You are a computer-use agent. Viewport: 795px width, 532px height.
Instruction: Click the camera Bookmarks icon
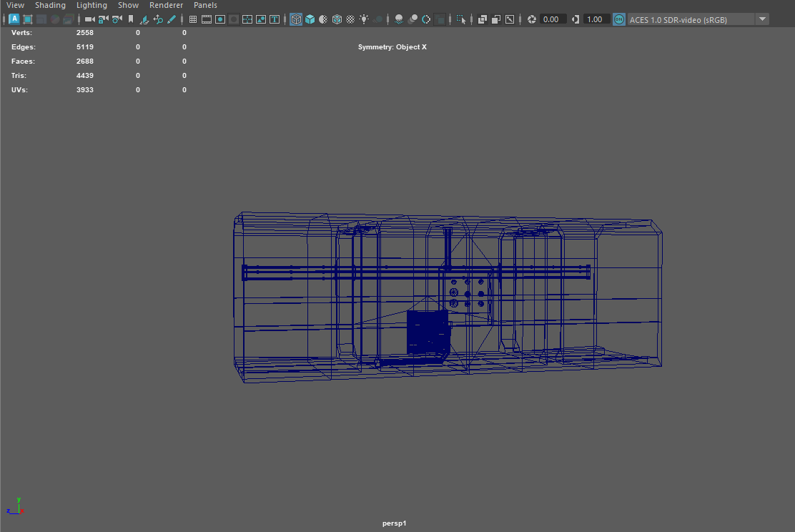(x=131, y=19)
